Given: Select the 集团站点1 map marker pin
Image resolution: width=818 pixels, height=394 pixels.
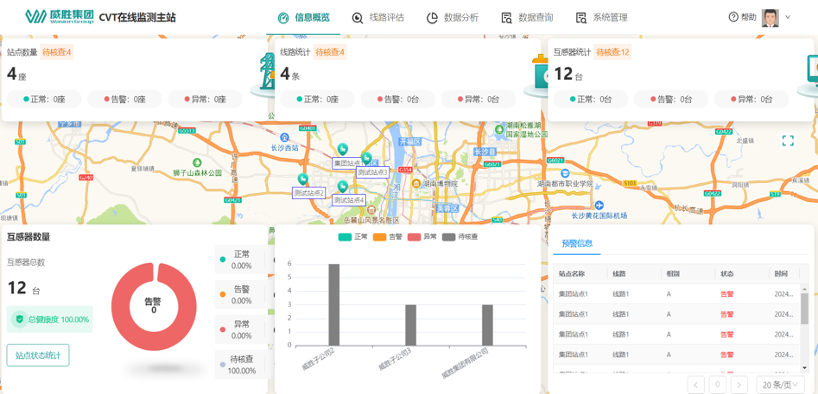Looking at the screenshot, I should pyautogui.click(x=343, y=149).
